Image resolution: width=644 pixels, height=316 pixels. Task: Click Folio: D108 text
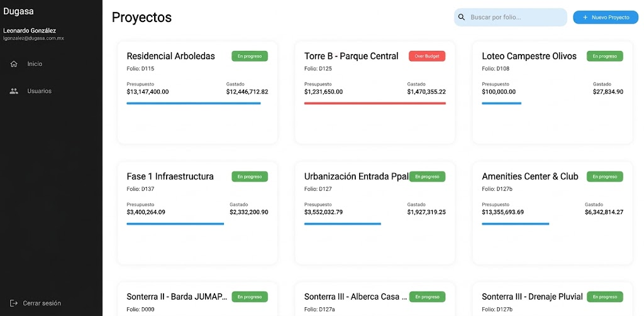tap(496, 69)
